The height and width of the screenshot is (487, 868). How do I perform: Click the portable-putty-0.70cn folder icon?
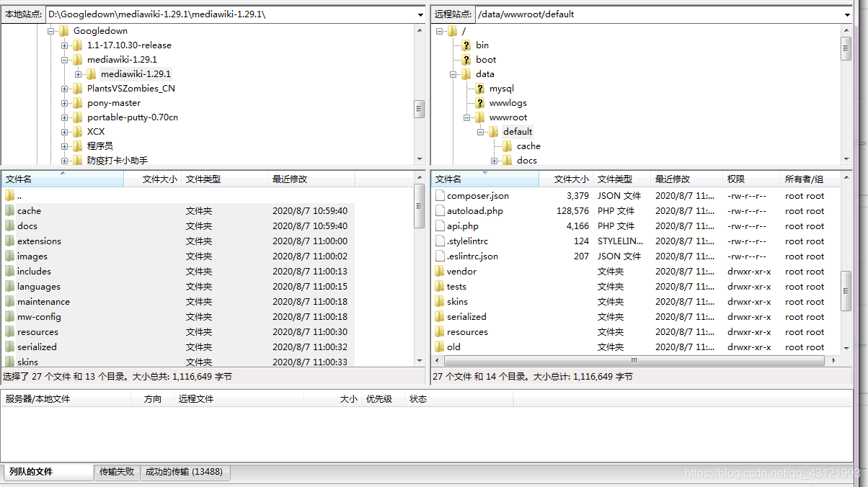click(77, 117)
